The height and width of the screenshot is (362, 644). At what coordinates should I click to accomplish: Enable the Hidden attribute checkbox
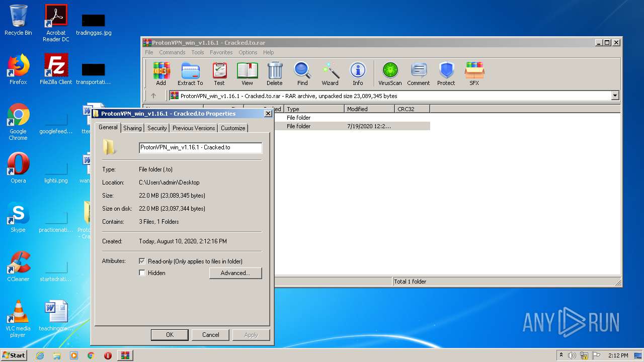click(142, 273)
